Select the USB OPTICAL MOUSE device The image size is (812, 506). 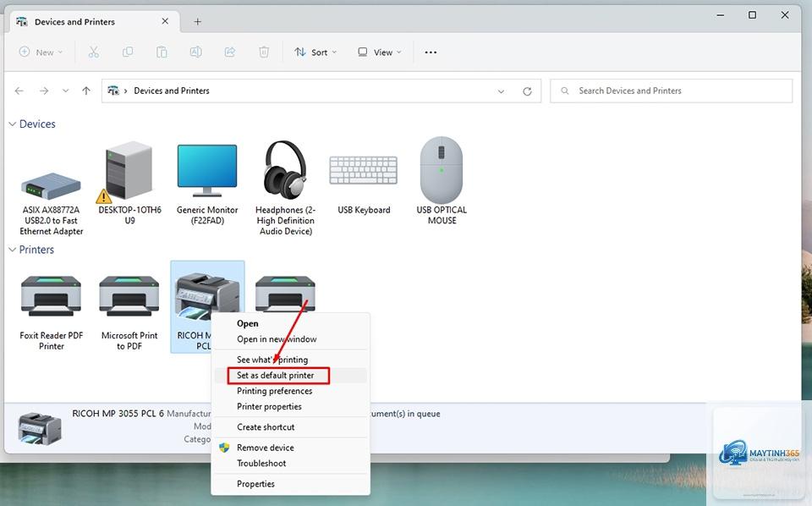click(x=442, y=180)
